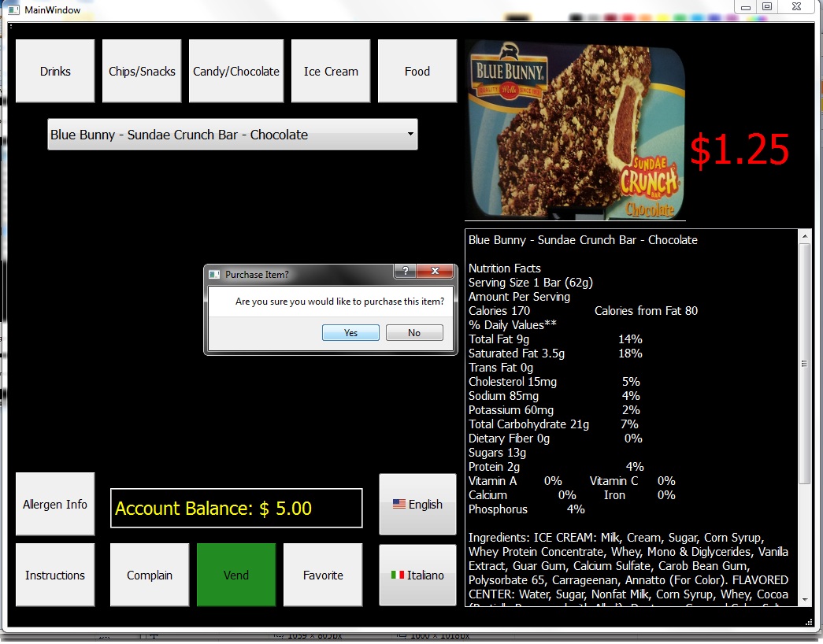
Task: Click the MainWindow title bar icon
Action: pos(13,9)
